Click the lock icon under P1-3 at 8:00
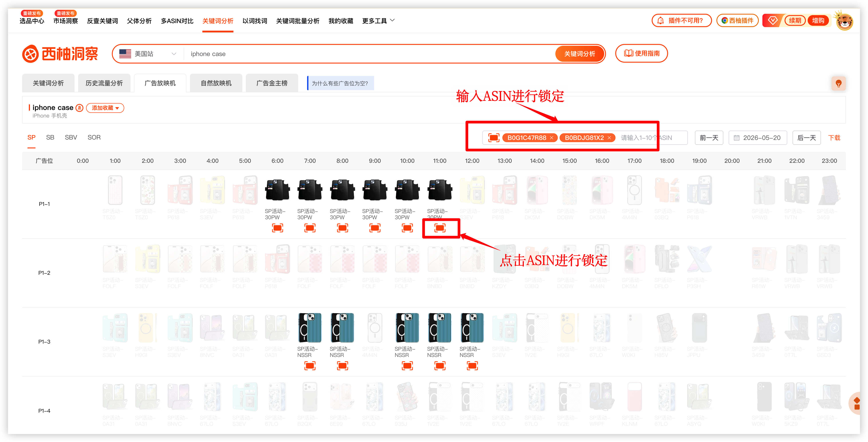 tap(342, 366)
